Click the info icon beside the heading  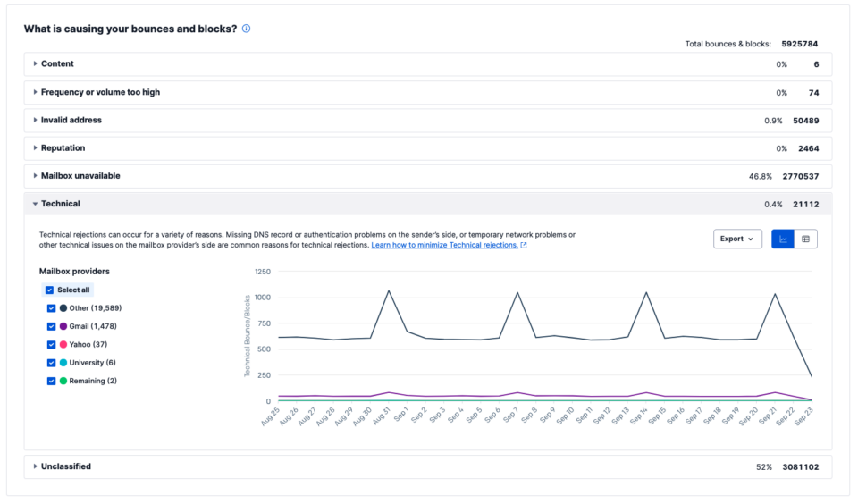(246, 29)
